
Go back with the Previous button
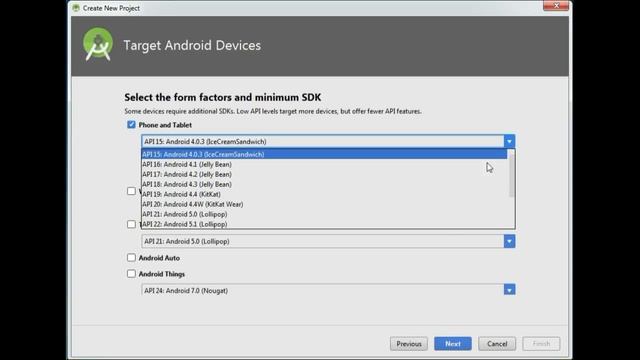click(x=409, y=344)
